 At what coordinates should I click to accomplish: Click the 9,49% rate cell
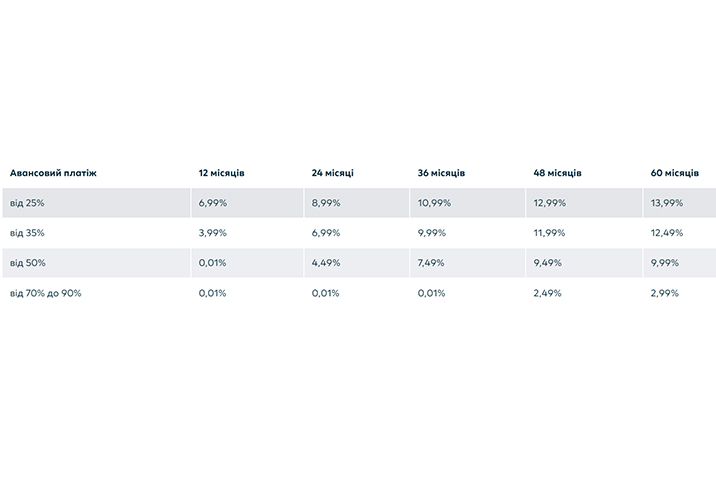[x=548, y=263]
